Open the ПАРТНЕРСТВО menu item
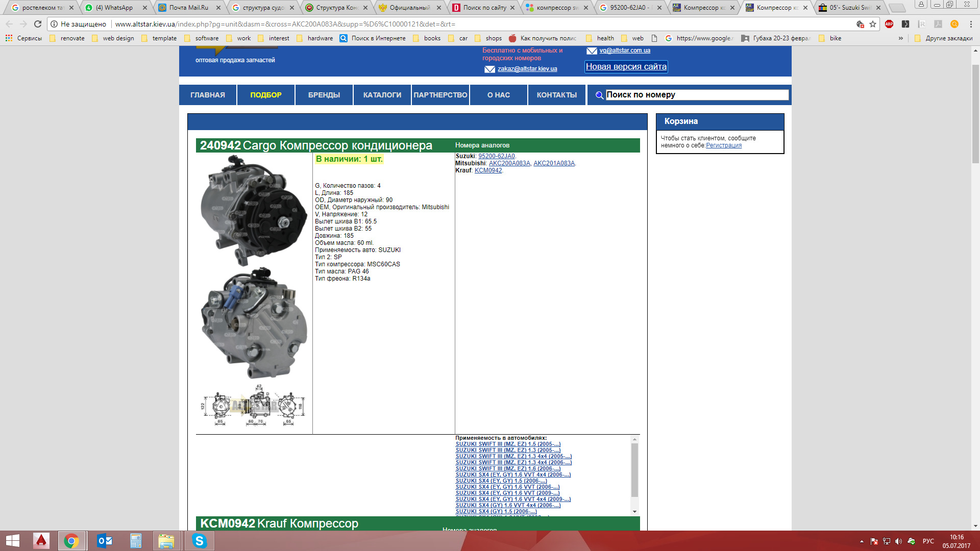 click(x=440, y=95)
